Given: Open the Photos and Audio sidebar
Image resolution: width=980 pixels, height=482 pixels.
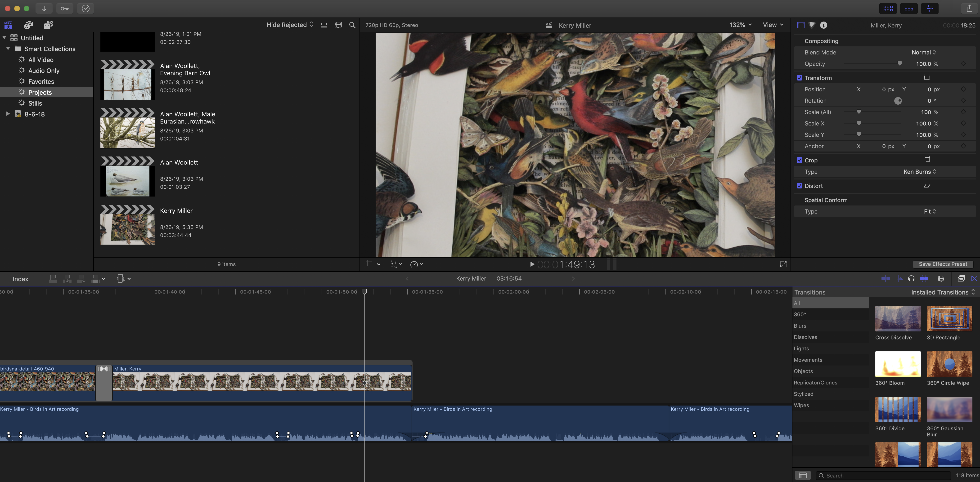Looking at the screenshot, I should click(28, 25).
